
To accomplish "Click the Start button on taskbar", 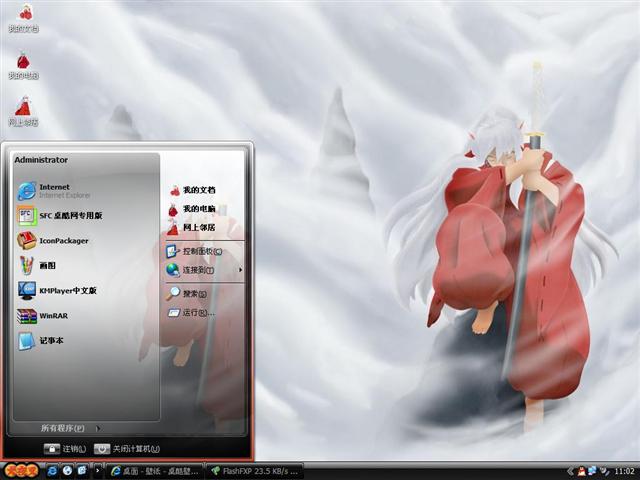I will click(x=20, y=471).
